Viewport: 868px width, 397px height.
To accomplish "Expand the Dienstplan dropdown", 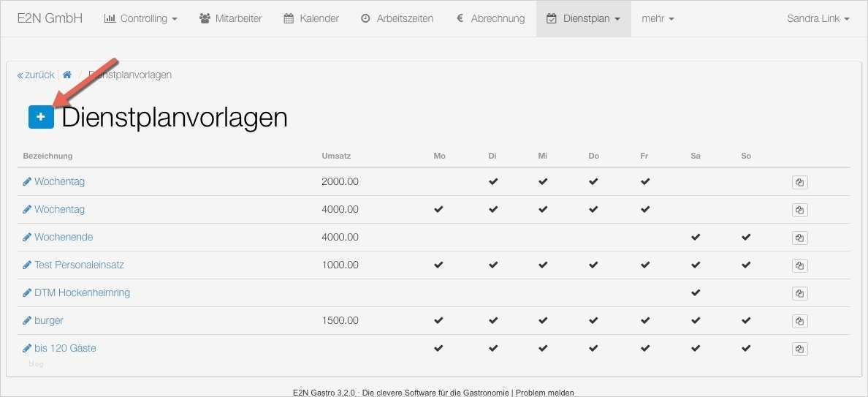I will click(x=583, y=18).
